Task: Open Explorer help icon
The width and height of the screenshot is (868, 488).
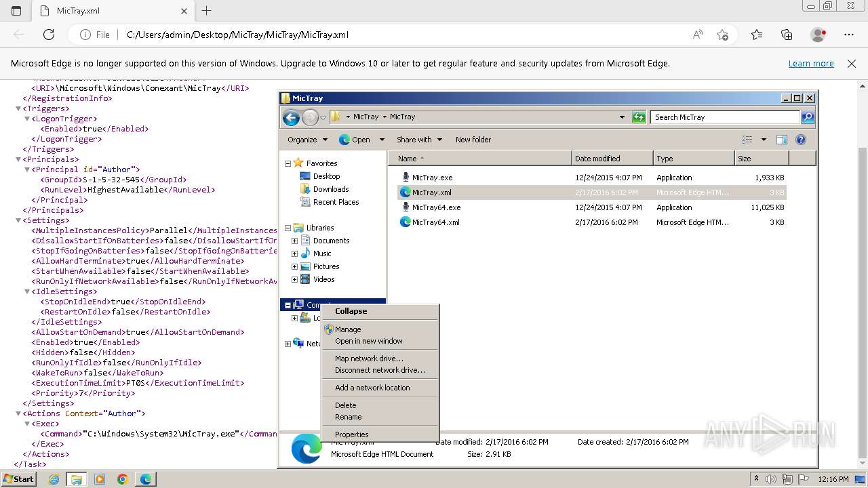Action: (801, 140)
